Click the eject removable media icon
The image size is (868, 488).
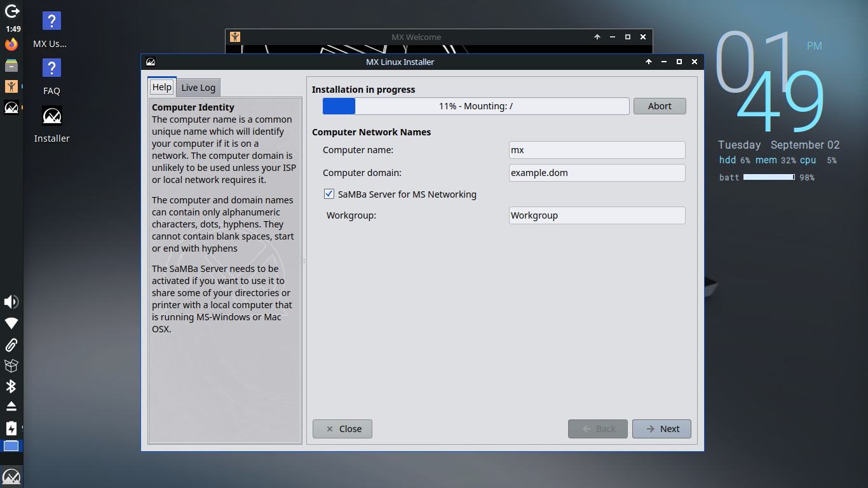(x=11, y=407)
